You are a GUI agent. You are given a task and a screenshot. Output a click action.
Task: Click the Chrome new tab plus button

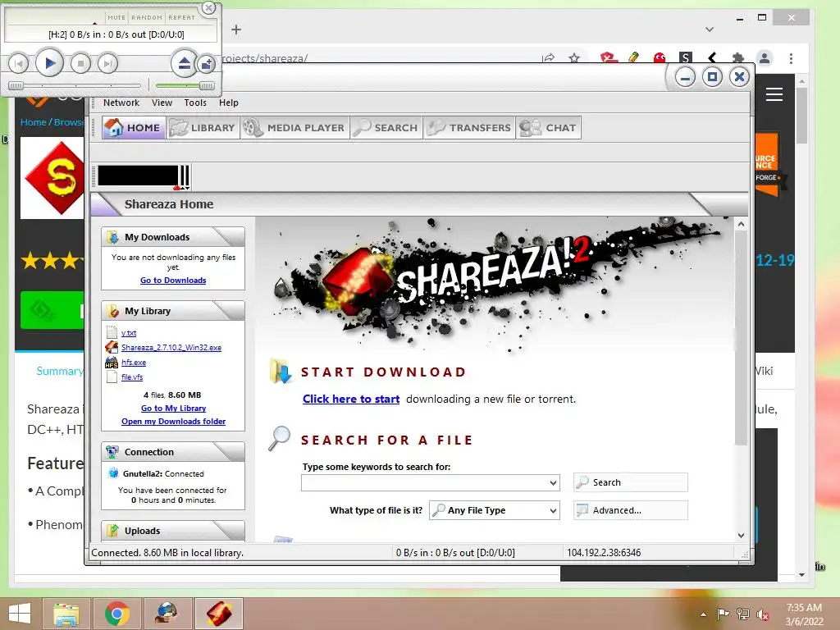(236, 30)
